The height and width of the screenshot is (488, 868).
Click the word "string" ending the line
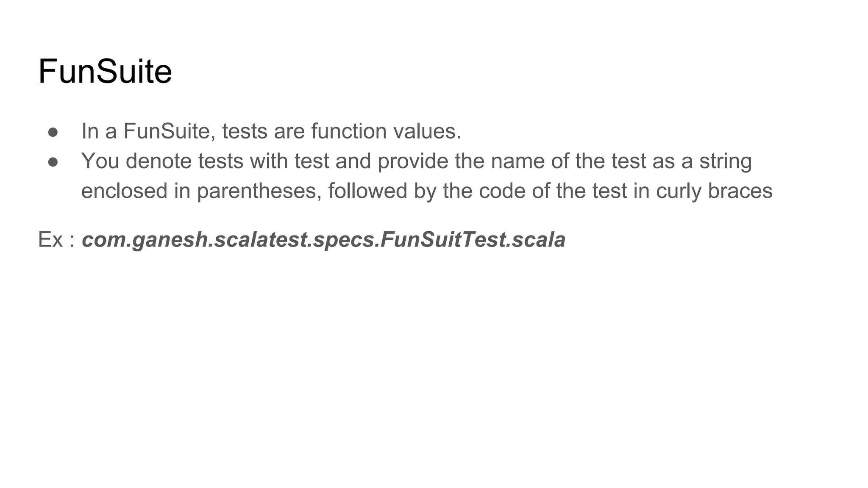(725, 161)
